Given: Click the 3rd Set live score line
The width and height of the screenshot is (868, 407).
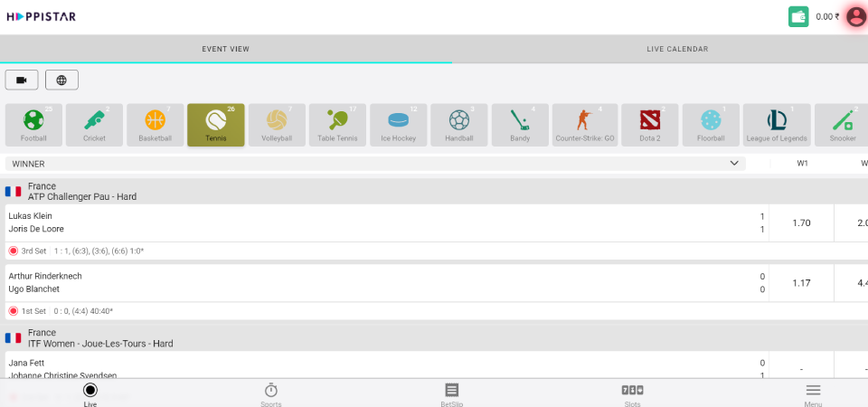Looking at the screenshot, I should 82,251.
